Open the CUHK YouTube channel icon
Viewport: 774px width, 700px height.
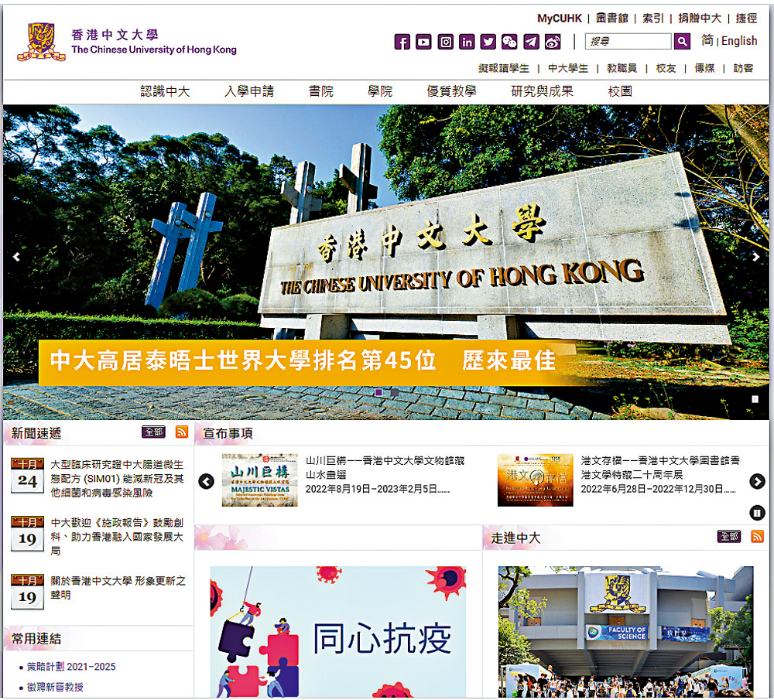[x=423, y=42]
